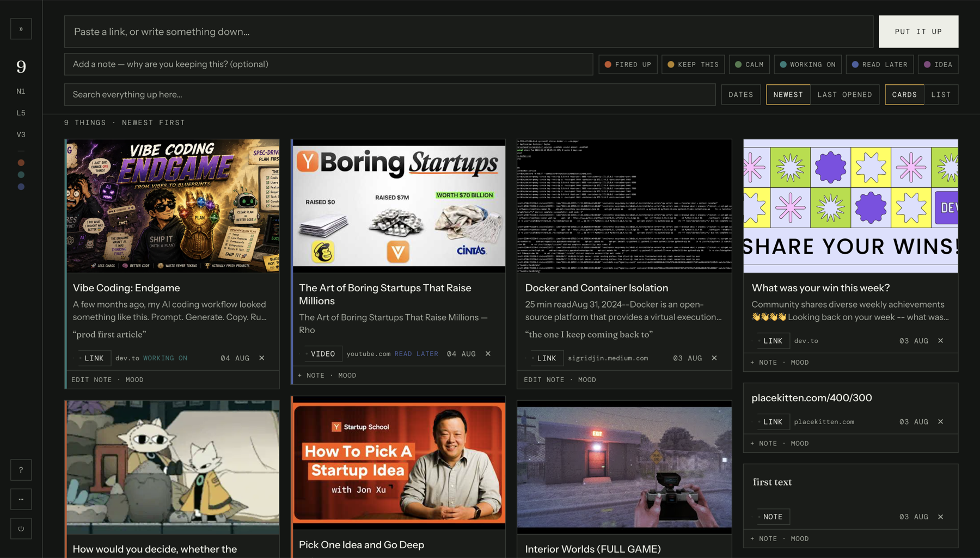
Task: Open the Interior Worlds game thumbnail
Action: tap(624, 467)
